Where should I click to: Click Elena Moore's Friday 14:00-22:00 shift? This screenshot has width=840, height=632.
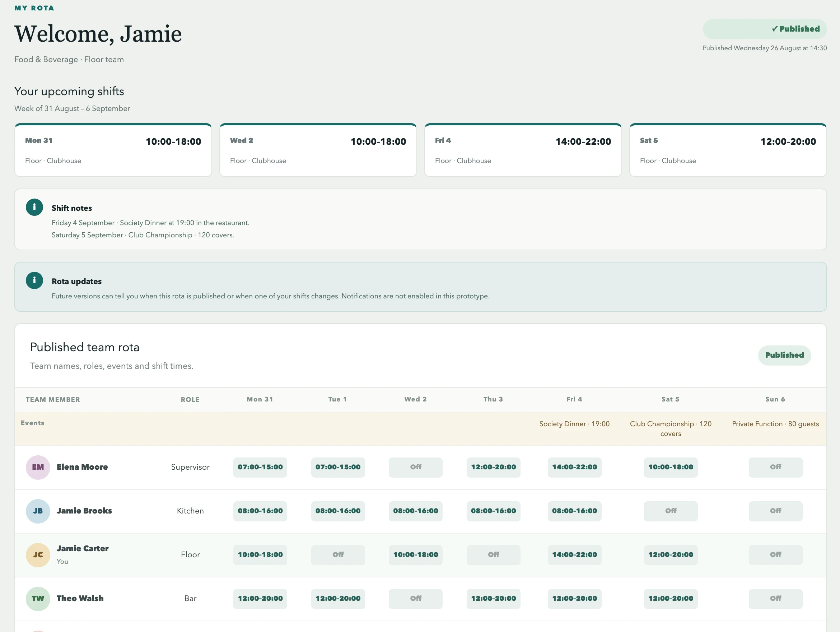(x=574, y=467)
